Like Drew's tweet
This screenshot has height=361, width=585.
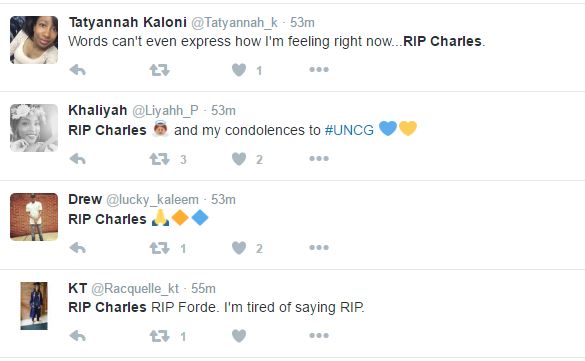239,248
